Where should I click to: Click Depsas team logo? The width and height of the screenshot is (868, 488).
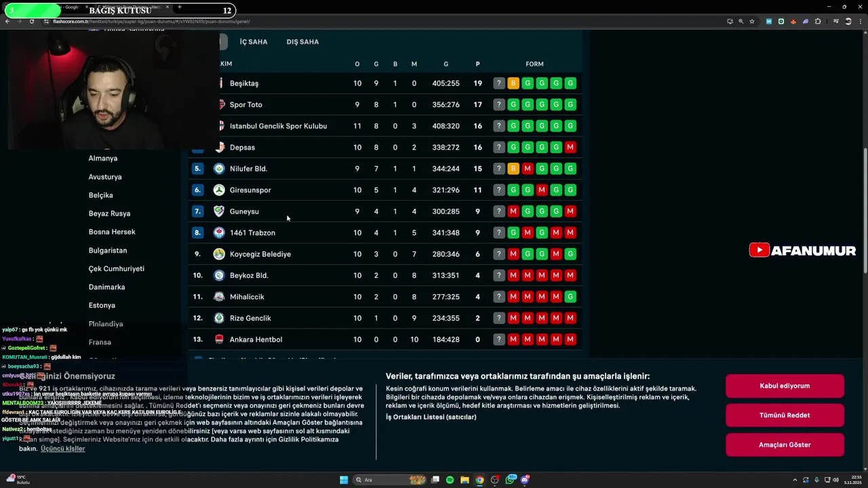(220, 147)
